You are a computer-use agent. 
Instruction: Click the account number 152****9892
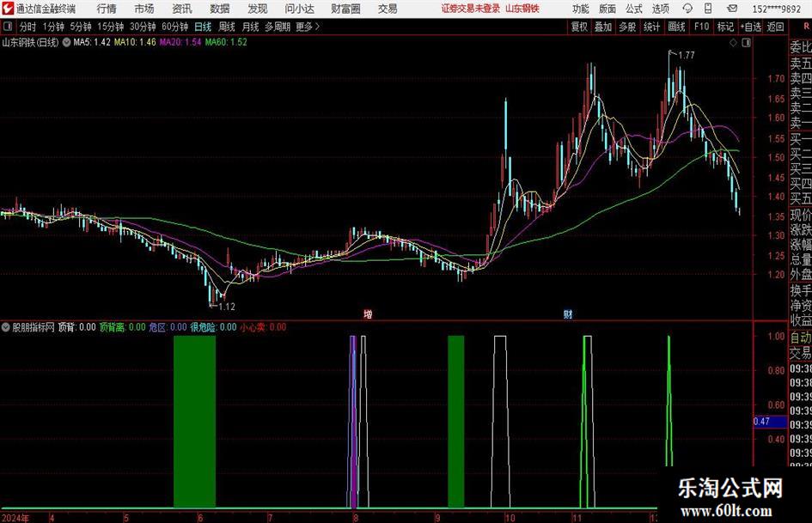(776, 9)
